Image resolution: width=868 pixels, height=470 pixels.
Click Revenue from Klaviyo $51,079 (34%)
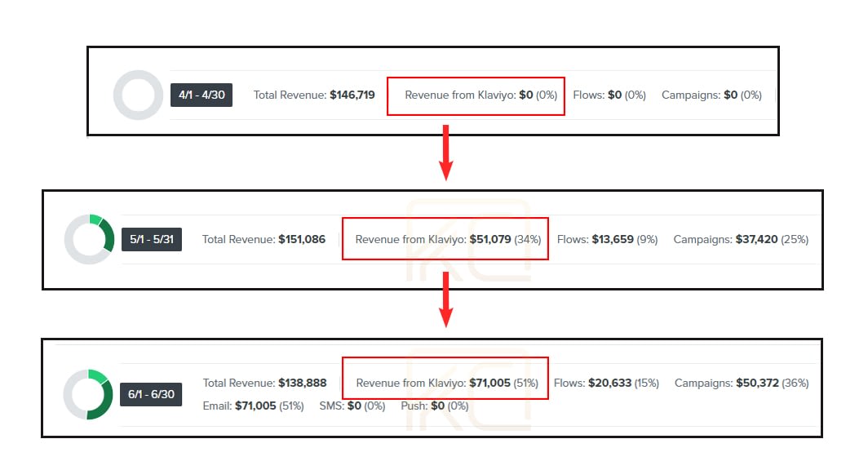pos(448,239)
